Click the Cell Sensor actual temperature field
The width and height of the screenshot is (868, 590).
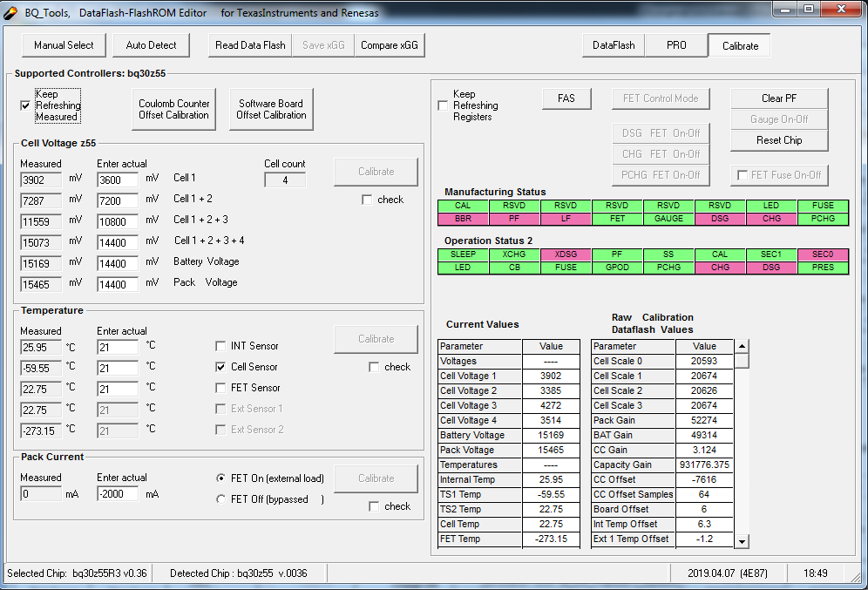(x=118, y=369)
